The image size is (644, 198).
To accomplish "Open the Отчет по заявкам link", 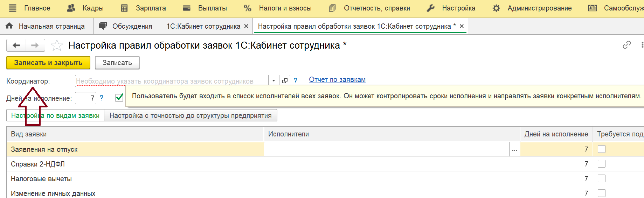I will 337,80.
